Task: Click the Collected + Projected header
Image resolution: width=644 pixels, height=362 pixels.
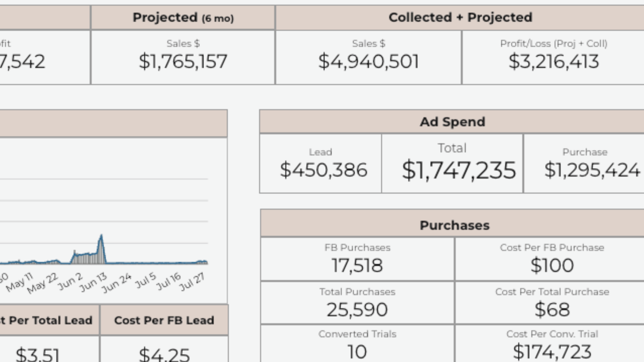Action: pos(460,17)
